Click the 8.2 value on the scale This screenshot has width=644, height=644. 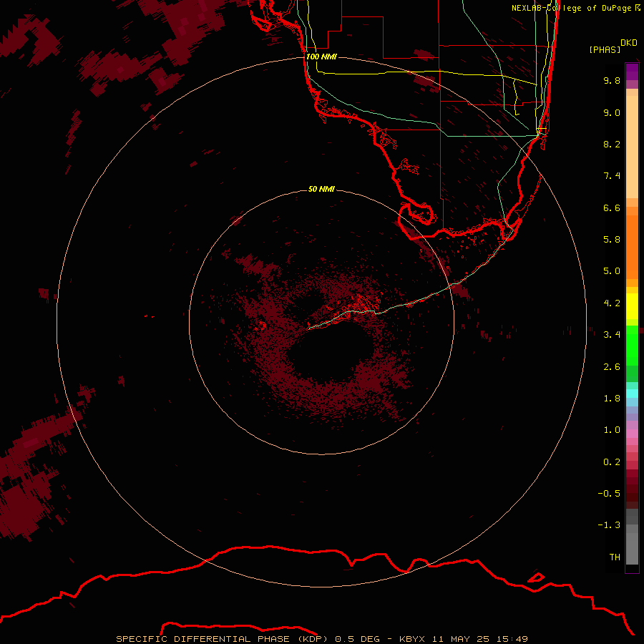pyautogui.click(x=612, y=144)
